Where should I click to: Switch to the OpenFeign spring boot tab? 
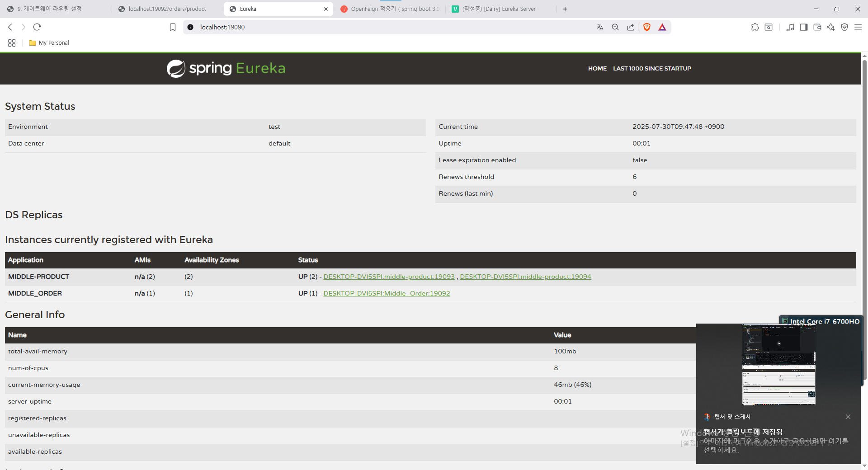390,9
